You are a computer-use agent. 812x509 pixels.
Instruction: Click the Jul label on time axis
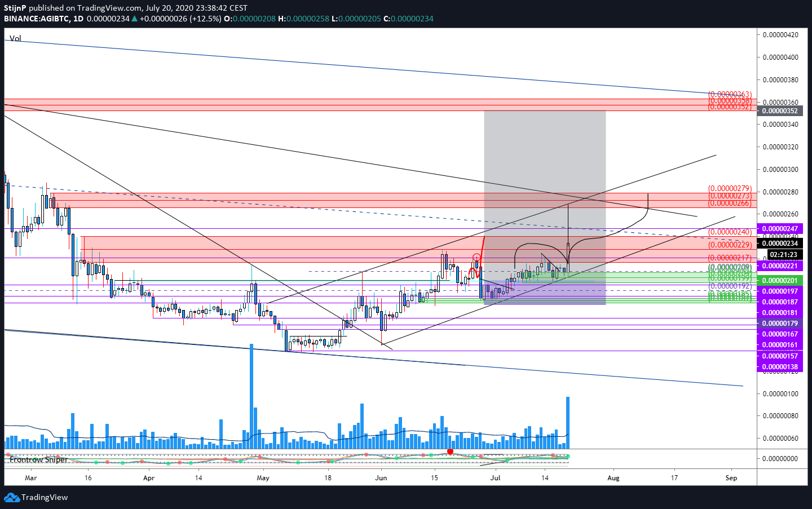(x=496, y=478)
